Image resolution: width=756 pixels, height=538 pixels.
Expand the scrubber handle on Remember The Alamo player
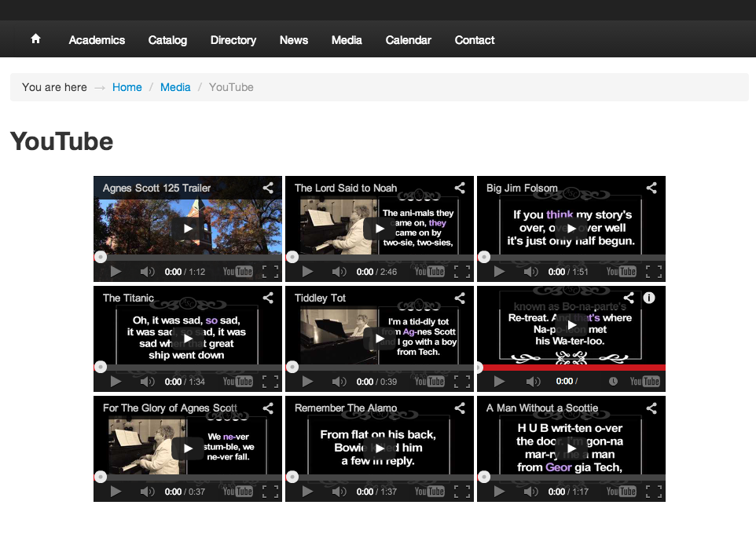[x=292, y=476]
